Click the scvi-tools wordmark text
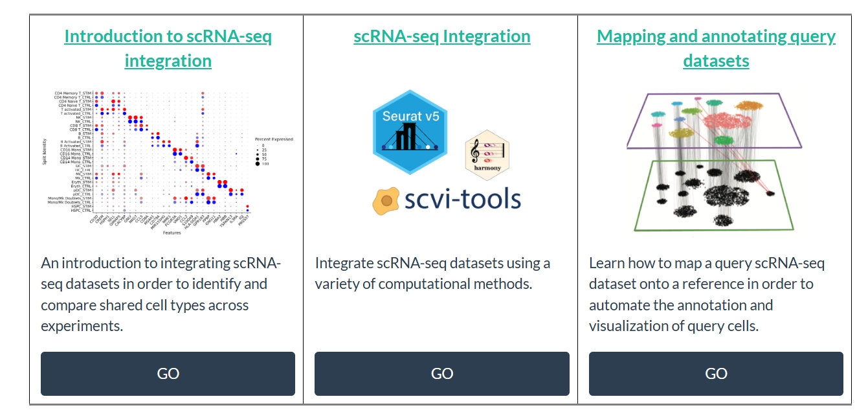This screenshot has width=868, height=412. 463,198
